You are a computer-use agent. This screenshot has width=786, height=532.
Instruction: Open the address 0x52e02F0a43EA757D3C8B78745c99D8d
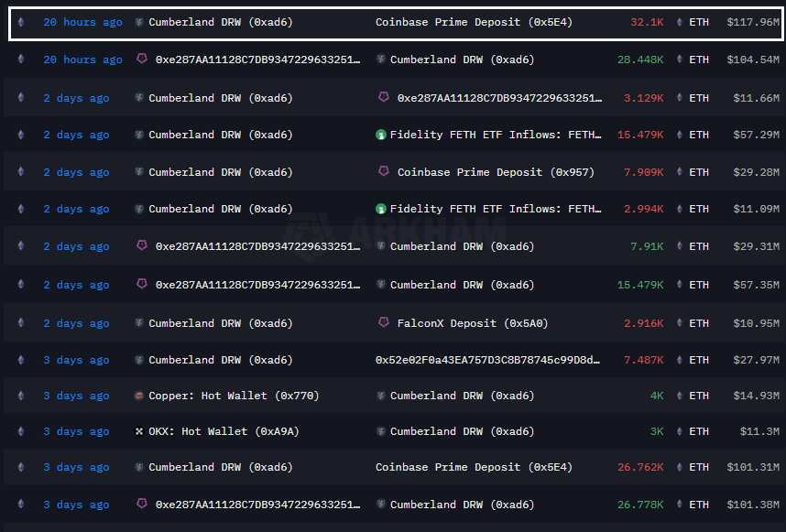point(487,360)
